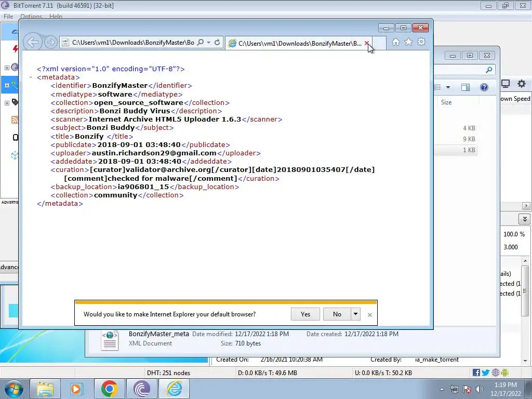Open the BitTorrent File menu

pos(8,16)
